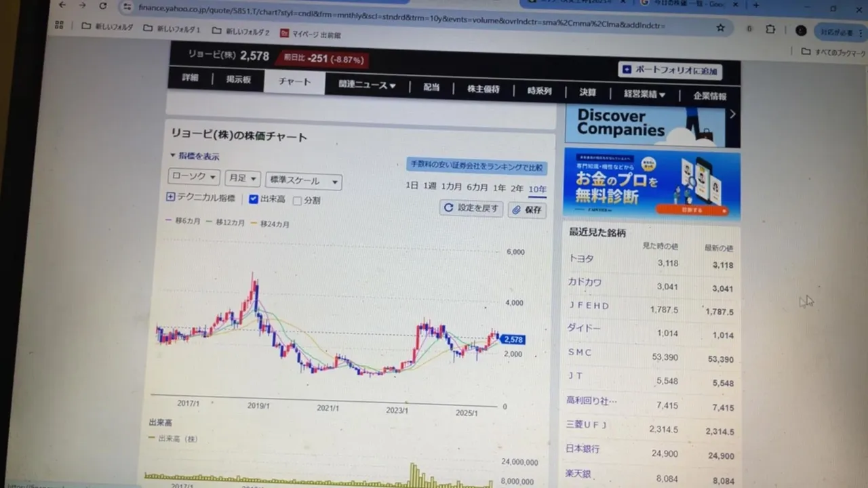Screen dimensions: 868x488
Task: Switch to the 詳細 tab
Action: [x=191, y=78]
